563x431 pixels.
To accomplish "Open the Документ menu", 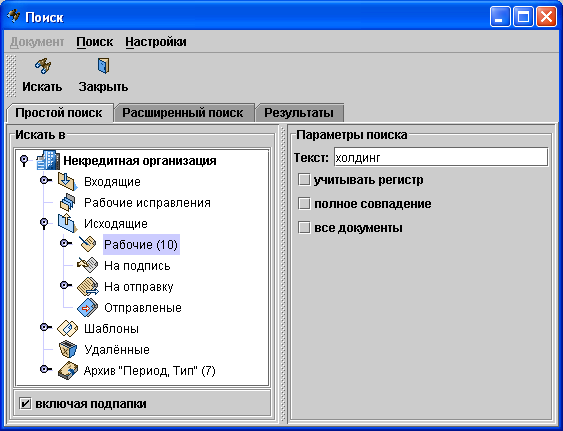I will pos(37,42).
